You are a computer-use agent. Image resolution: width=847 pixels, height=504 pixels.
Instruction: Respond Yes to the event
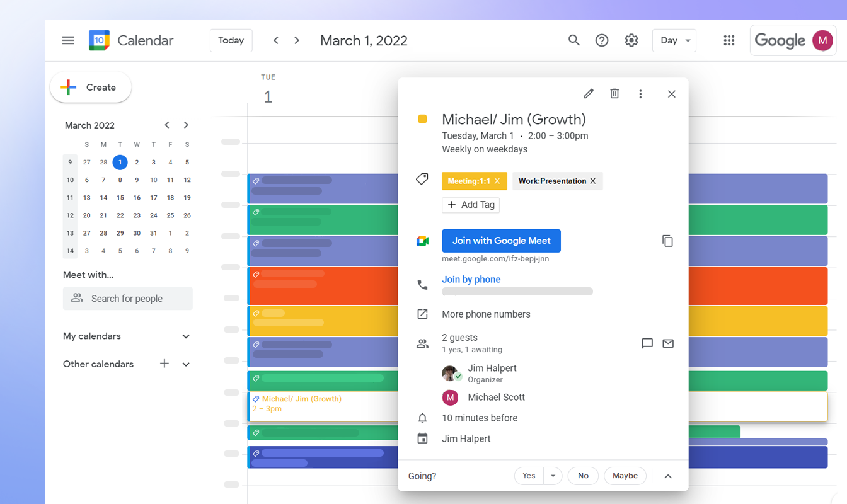coord(529,476)
